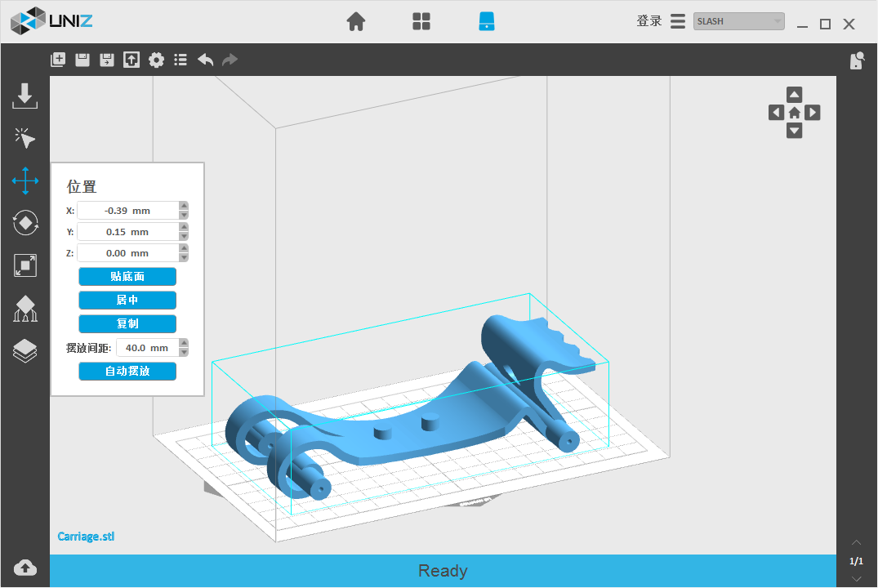The height and width of the screenshot is (588, 878).
Task: Select the pointer selection tool
Action: [x=25, y=138]
